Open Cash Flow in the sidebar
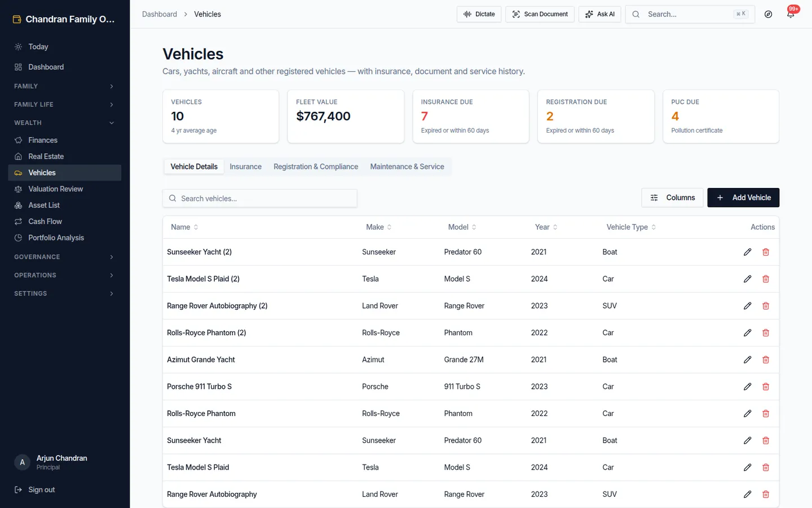The image size is (812, 508). pos(65,222)
